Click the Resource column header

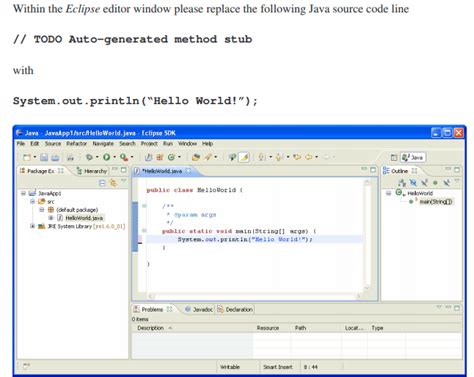(x=272, y=328)
